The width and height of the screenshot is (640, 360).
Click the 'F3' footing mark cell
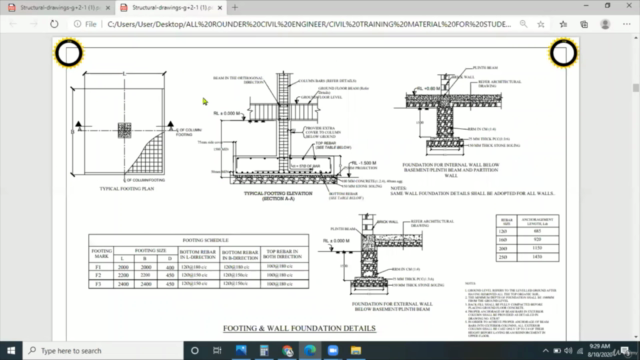pos(98,283)
